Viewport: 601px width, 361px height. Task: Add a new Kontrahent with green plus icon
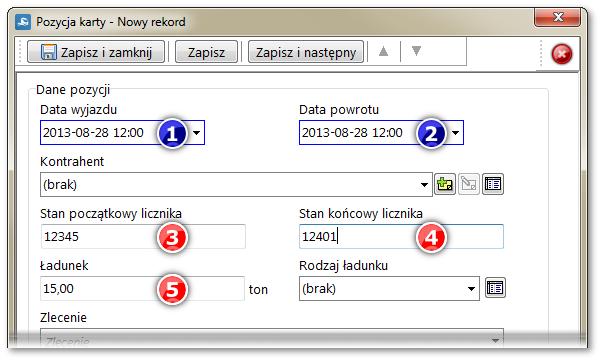445,184
